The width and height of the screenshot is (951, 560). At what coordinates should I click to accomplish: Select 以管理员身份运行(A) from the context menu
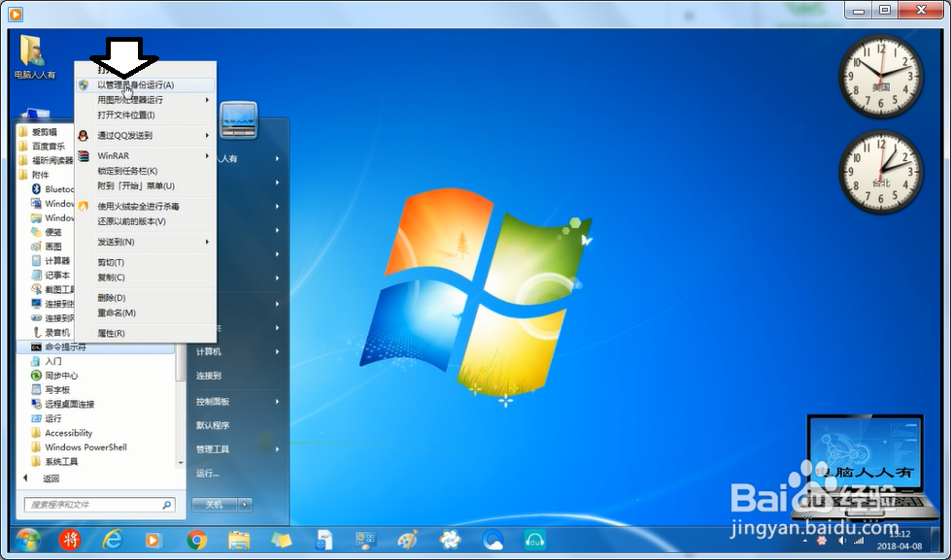pyautogui.click(x=145, y=84)
